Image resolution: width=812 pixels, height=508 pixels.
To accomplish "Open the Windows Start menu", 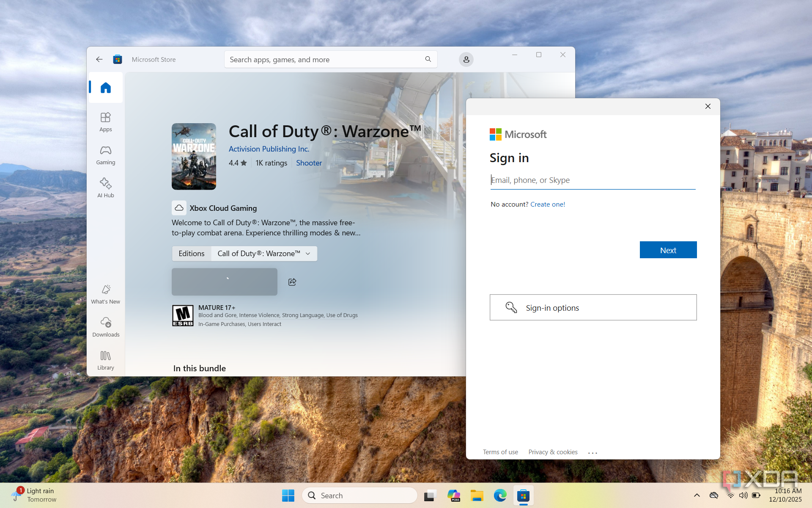I will 288,495.
